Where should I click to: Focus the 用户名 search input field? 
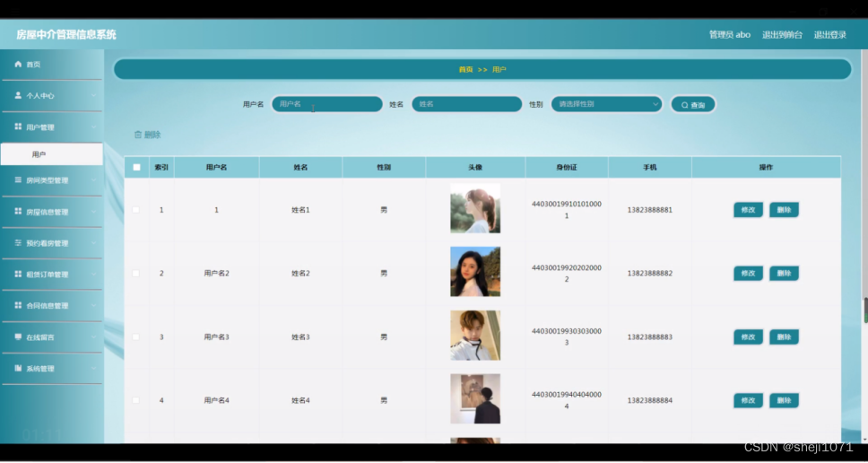[x=327, y=104]
